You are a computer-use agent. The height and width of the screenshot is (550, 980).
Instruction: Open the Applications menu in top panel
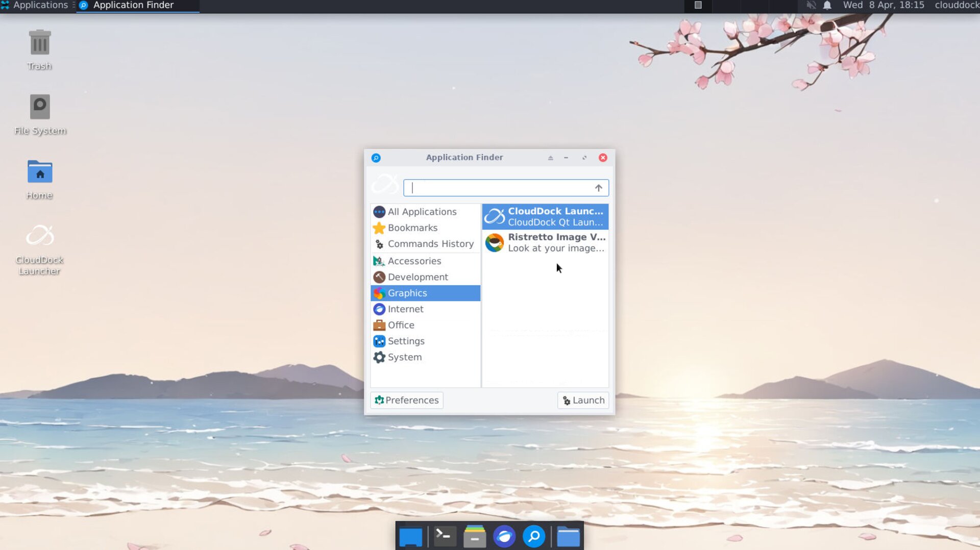point(35,5)
